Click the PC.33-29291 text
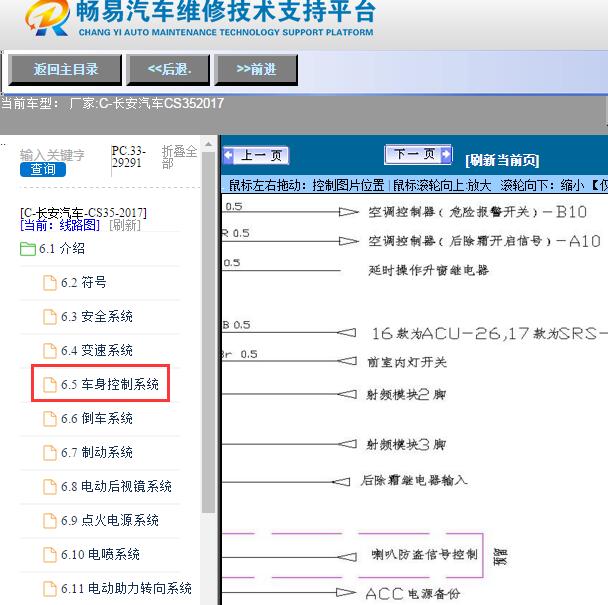 tap(129, 156)
